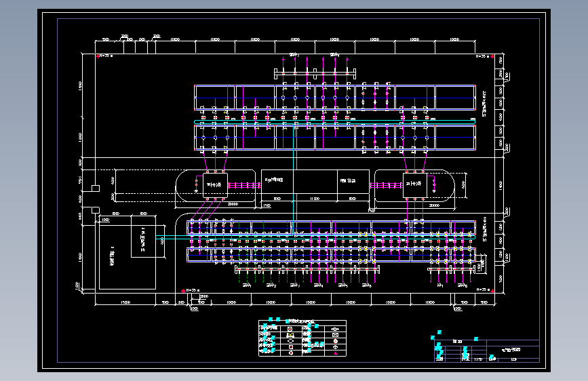Pick the middle cell of the central building
This screenshot has height=381, width=588.
(315, 182)
